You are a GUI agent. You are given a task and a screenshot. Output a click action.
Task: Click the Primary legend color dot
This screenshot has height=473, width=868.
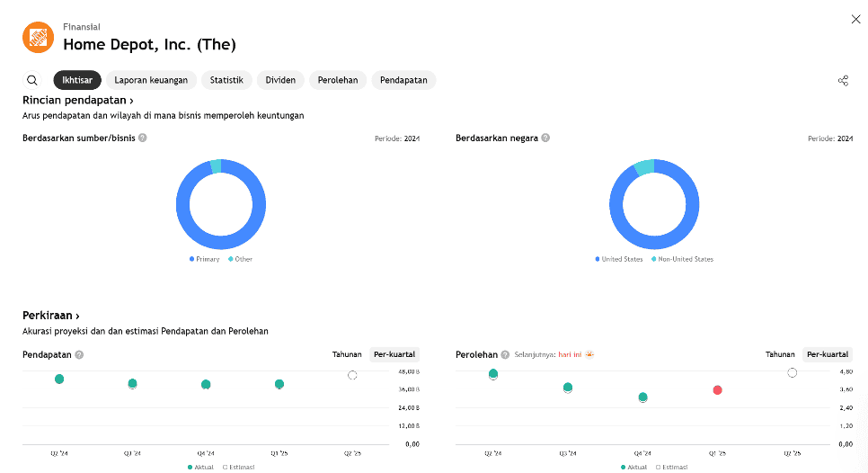coord(191,259)
